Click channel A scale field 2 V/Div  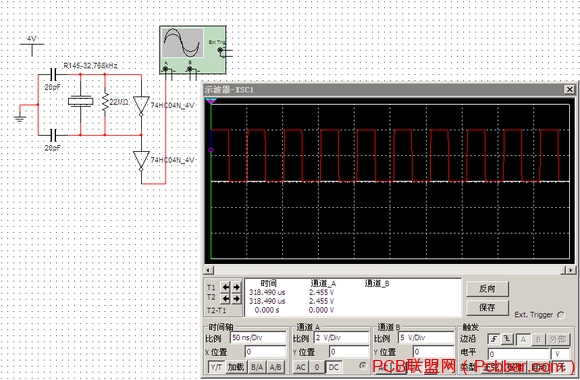[x=341, y=337]
